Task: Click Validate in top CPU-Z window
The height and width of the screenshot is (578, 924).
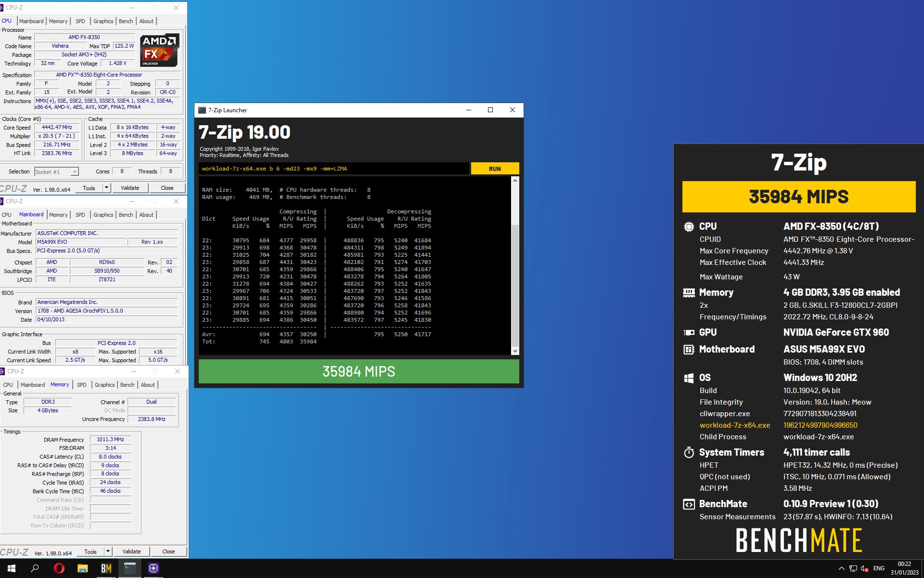Action: (130, 188)
